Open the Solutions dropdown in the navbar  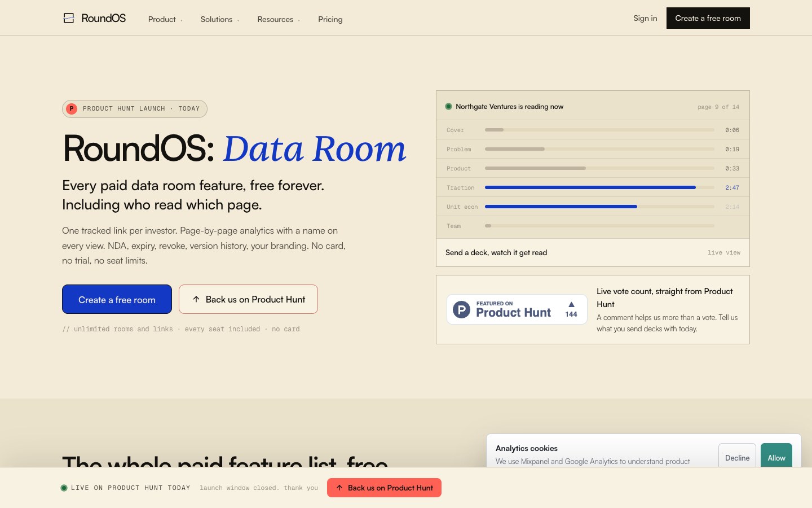[220, 19]
